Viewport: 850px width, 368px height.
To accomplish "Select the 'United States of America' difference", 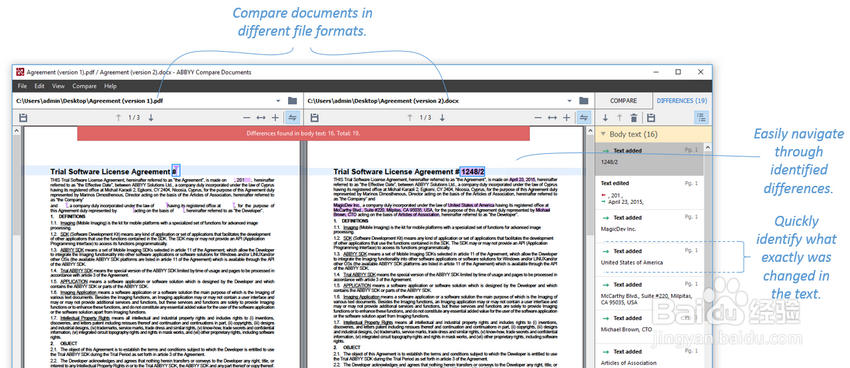I will (x=649, y=259).
